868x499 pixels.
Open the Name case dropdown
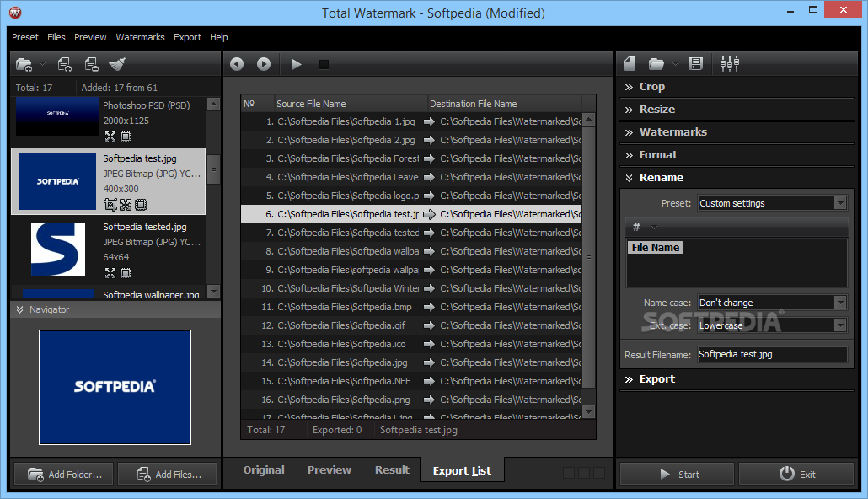tap(772, 303)
